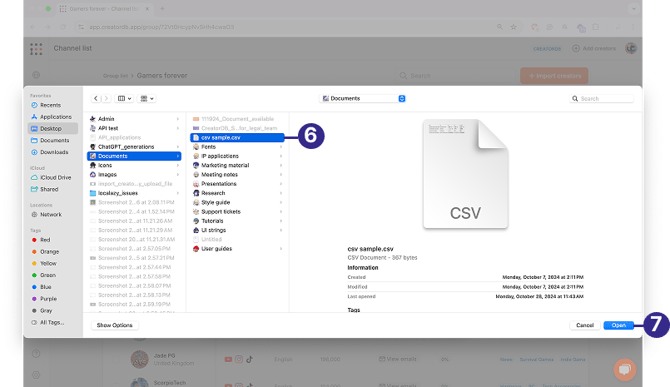Click the Group list breadcrumb link

point(115,76)
